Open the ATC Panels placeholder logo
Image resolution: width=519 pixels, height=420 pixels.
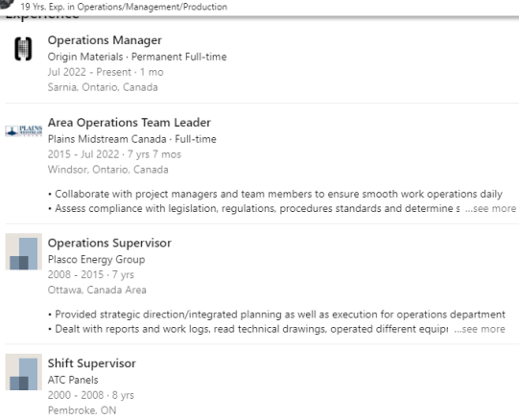click(23, 372)
